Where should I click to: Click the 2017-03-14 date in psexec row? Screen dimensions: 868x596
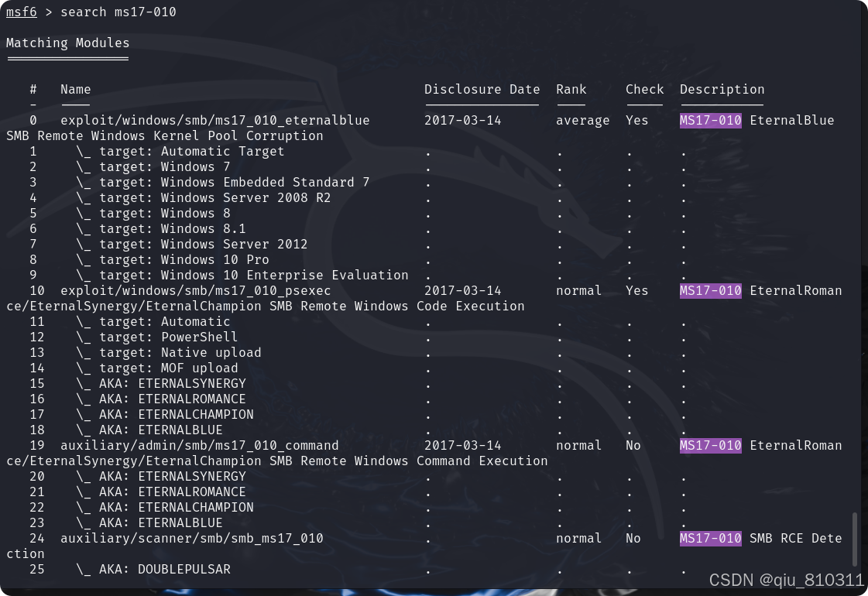tap(462, 290)
